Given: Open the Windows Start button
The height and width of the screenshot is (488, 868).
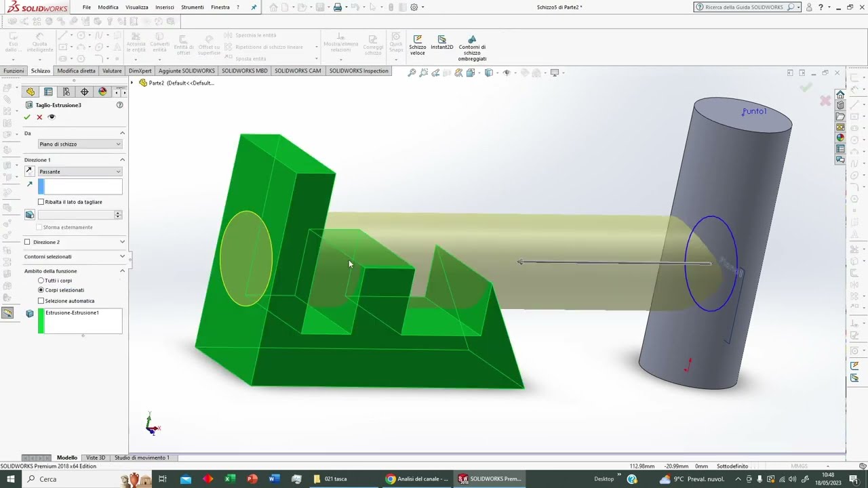Looking at the screenshot, I should pos(11,479).
